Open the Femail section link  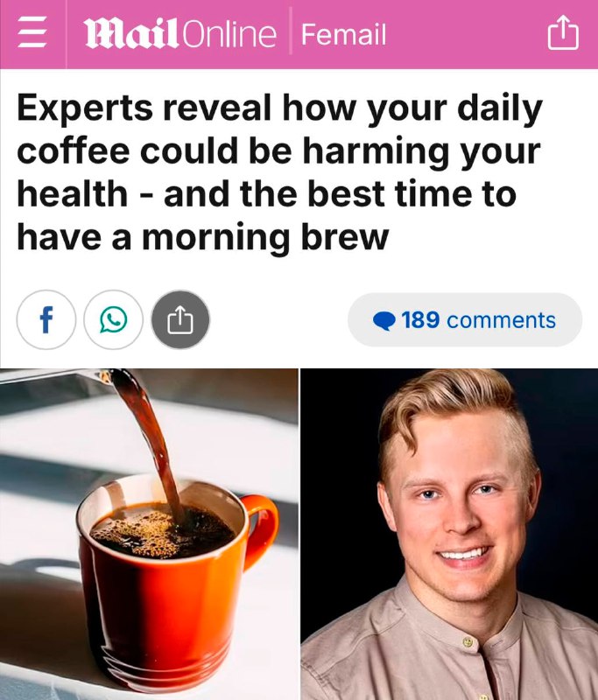(343, 34)
